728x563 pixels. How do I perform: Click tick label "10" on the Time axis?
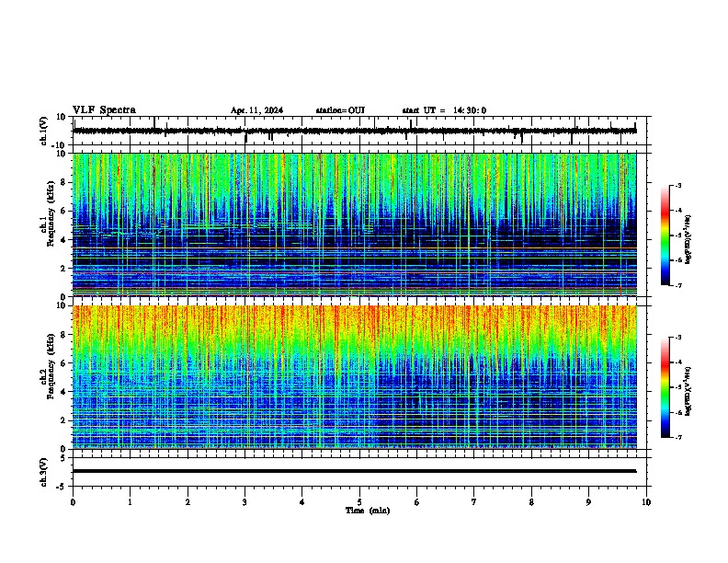646,502
